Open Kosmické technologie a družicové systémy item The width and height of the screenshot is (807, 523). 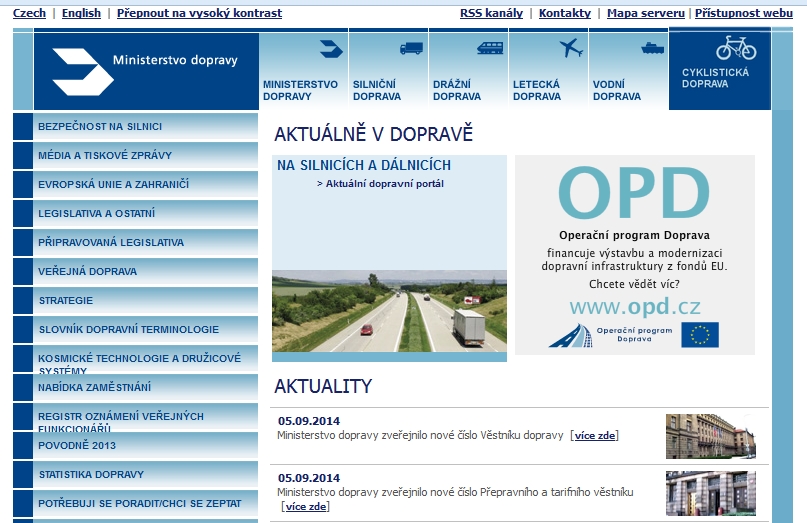click(x=136, y=359)
